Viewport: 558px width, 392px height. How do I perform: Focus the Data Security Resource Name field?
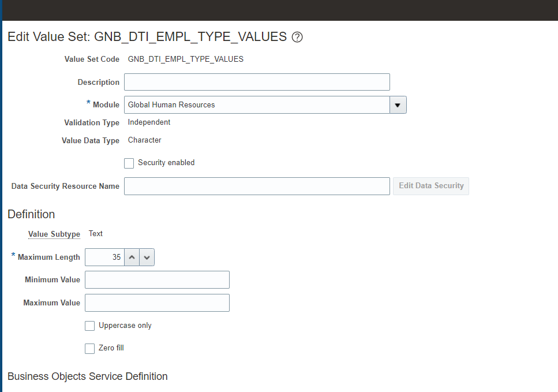[257, 186]
